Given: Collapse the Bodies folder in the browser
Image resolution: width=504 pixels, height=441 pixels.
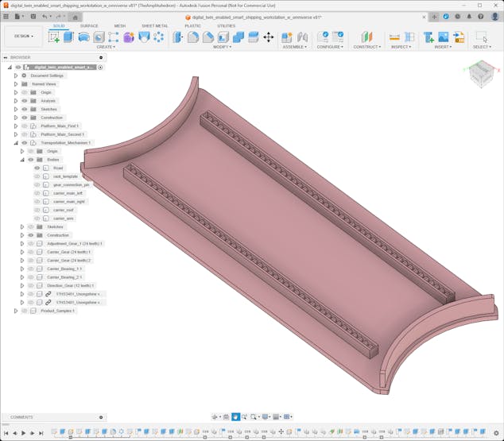Looking at the screenshot, I should click(22, 160).
